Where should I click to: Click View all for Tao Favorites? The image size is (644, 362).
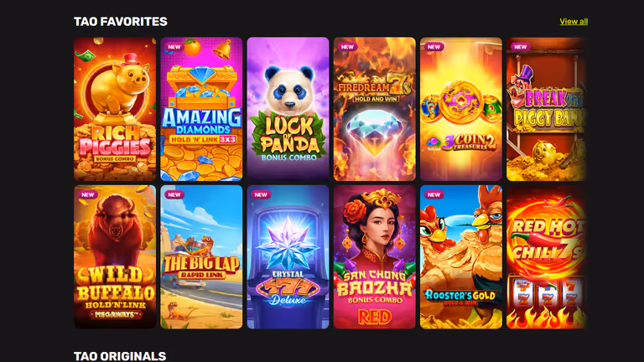coord(574,21)
